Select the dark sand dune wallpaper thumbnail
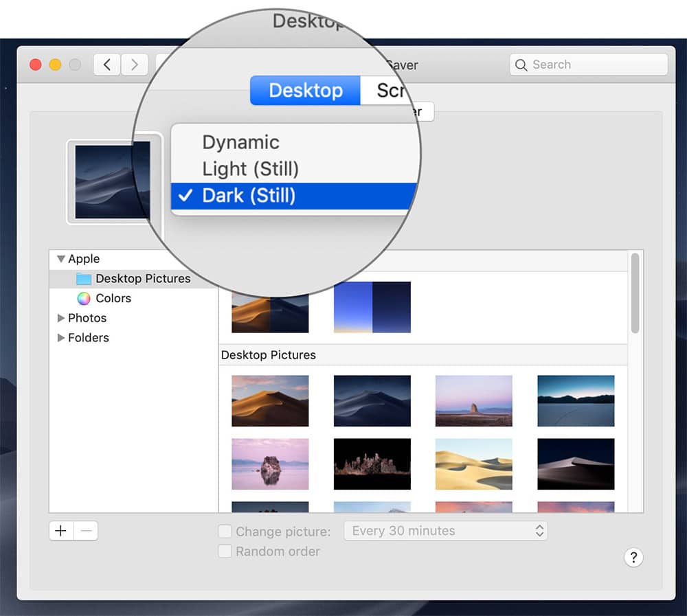 click(576, 464)
